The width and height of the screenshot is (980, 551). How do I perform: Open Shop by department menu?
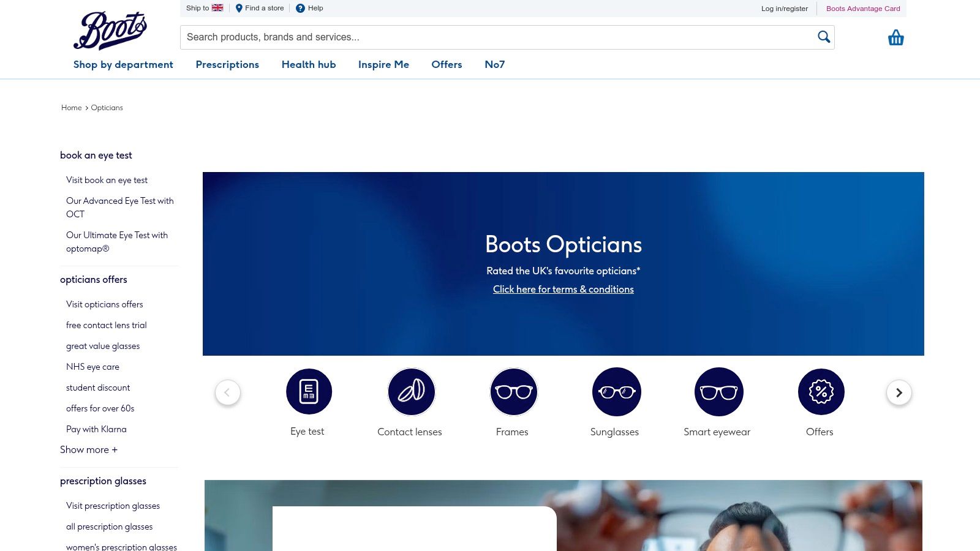point(123,64)
